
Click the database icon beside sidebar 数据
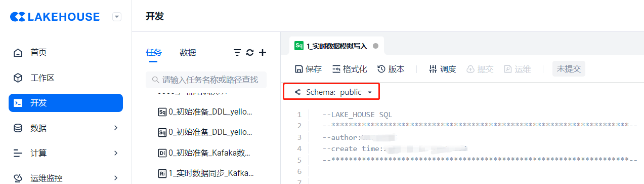18,128
